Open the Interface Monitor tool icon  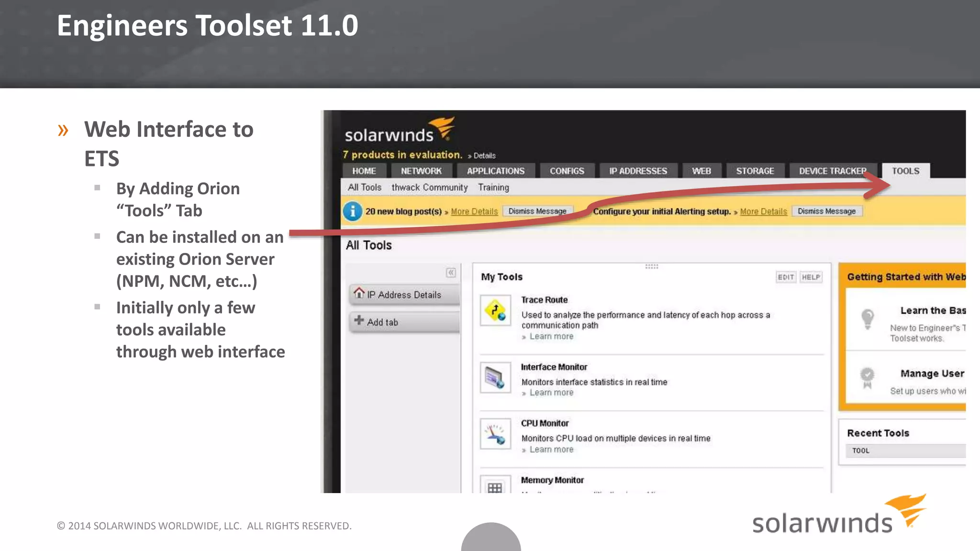[x=495, y=377]
